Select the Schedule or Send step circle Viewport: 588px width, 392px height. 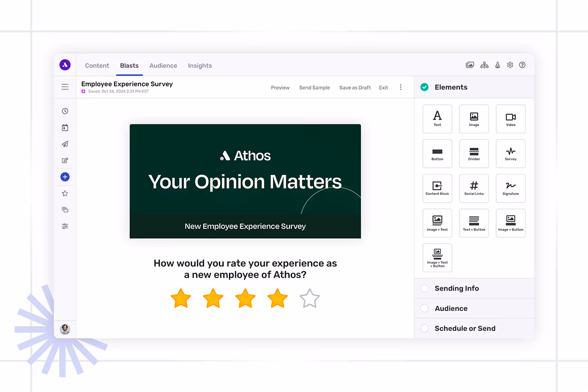click(424, 328)
